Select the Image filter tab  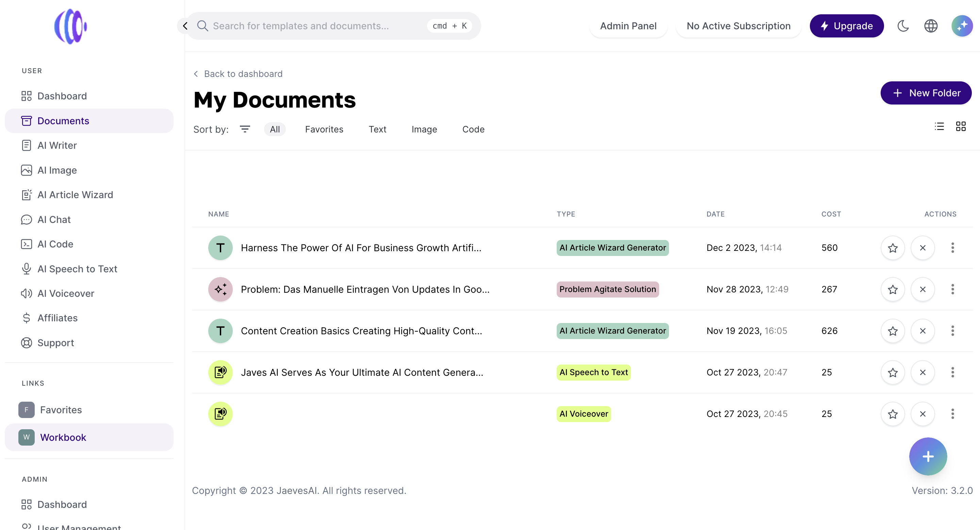pyautogui.click(x=424, y=129)
